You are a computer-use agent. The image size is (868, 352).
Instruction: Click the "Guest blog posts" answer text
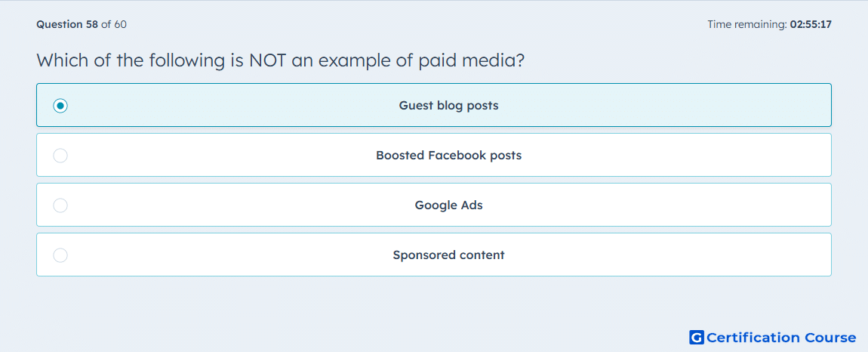pos(448,105)
